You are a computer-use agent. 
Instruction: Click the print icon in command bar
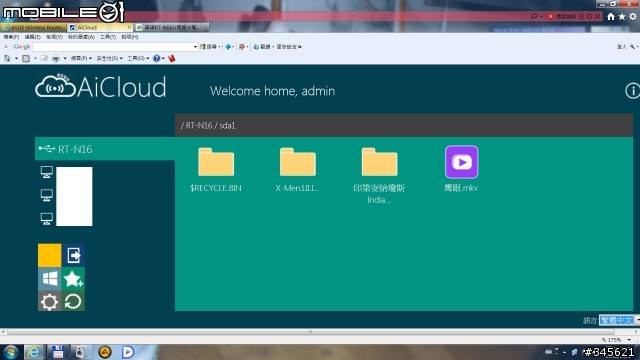[x=56, y=58]
